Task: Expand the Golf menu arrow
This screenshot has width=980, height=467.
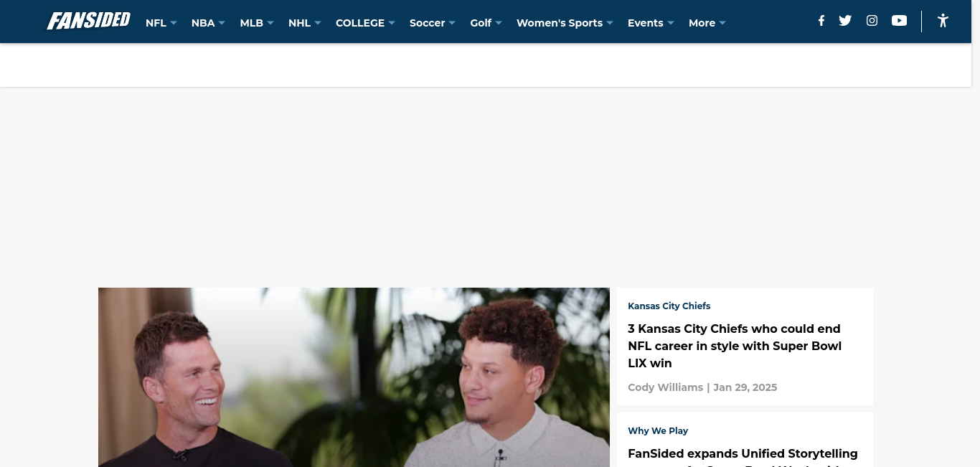Action: [499, 23]
